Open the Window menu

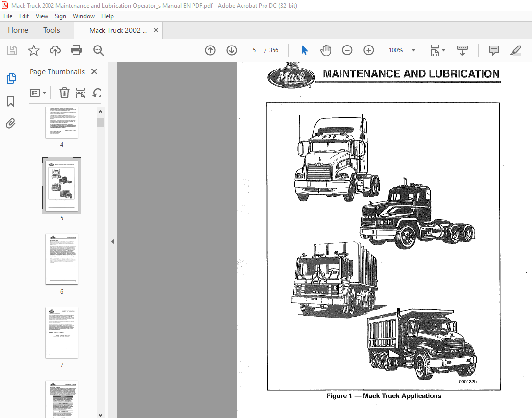[83, 16]
